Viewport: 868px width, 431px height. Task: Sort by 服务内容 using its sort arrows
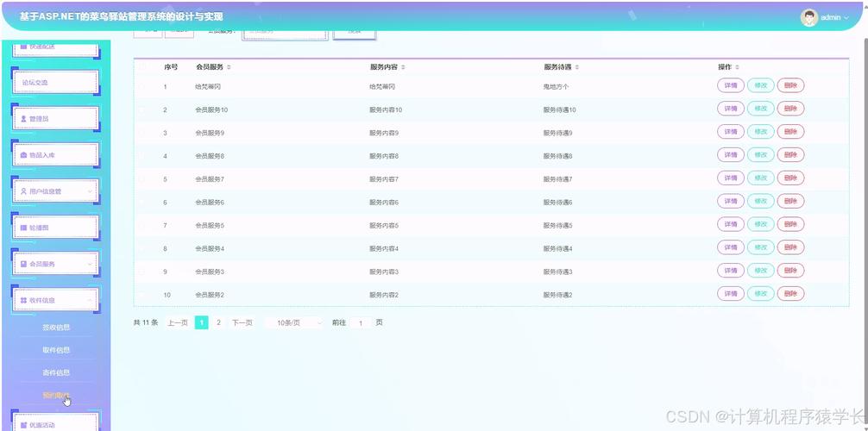403,67
